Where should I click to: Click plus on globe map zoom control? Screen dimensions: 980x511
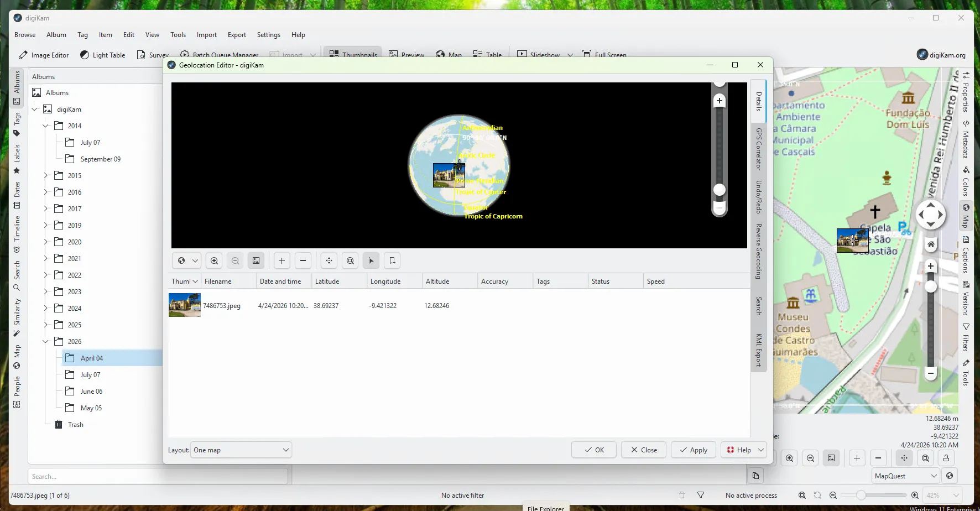720,101
